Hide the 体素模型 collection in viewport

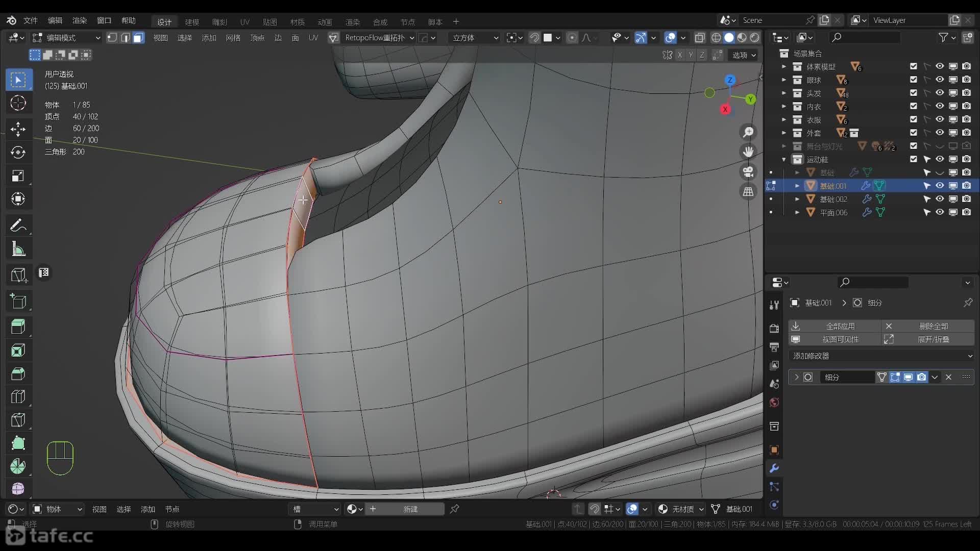[x=940, y=66]
